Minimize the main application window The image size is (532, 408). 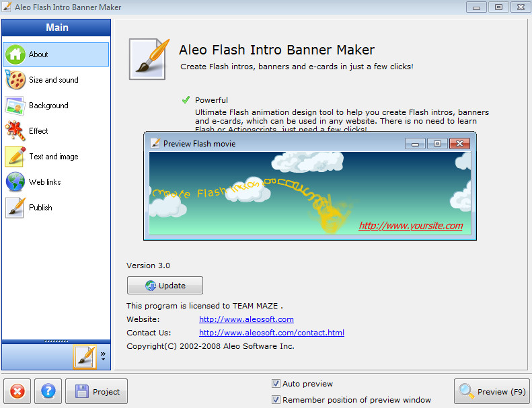click(476, 7)
